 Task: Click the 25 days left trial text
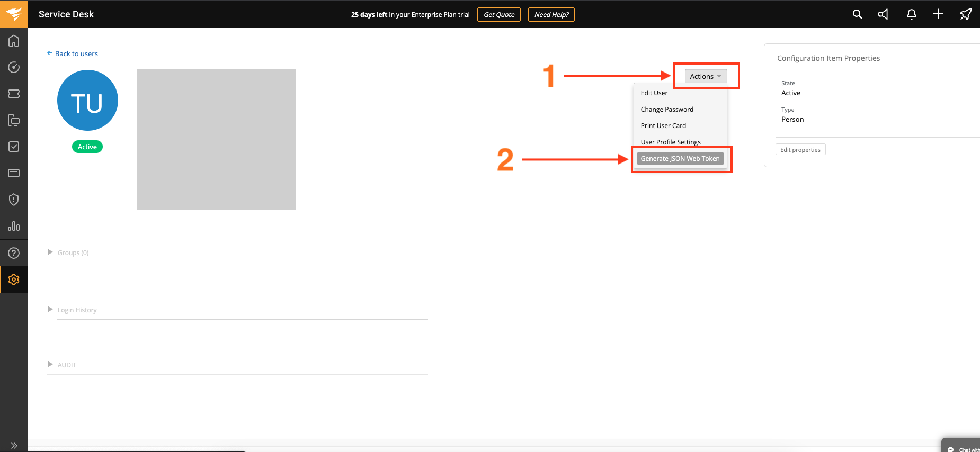tap(411, 14)
